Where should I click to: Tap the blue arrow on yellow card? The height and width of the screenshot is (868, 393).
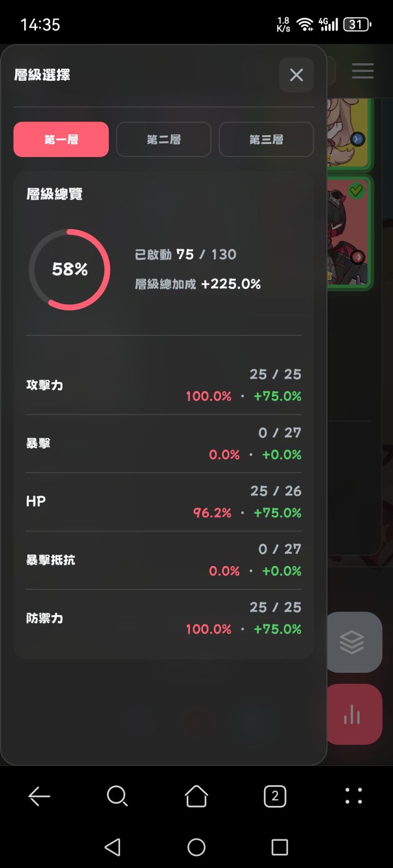(358, 139)
